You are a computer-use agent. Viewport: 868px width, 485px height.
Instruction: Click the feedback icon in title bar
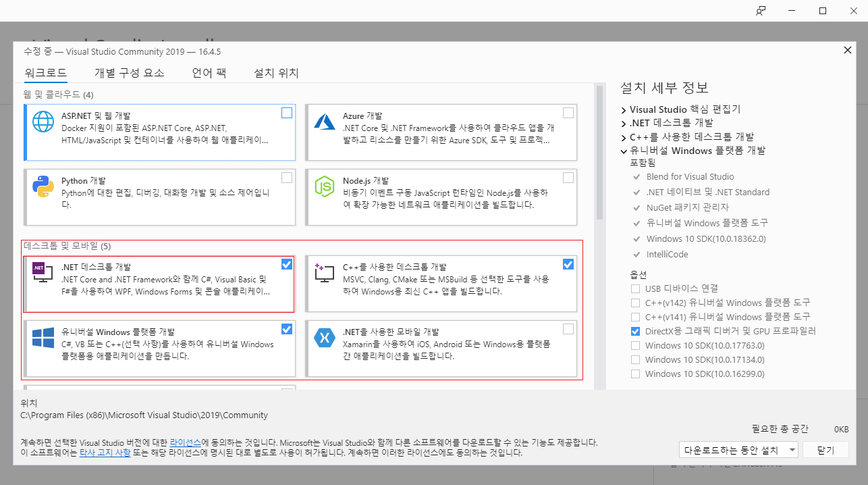(x=761, y=11)
